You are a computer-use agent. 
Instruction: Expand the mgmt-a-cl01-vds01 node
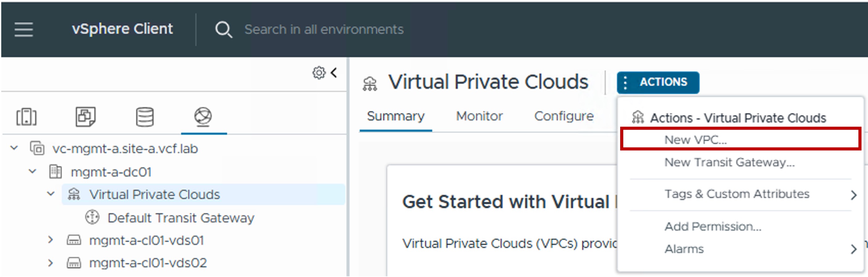pyautogui.click(x=51, y=240)
